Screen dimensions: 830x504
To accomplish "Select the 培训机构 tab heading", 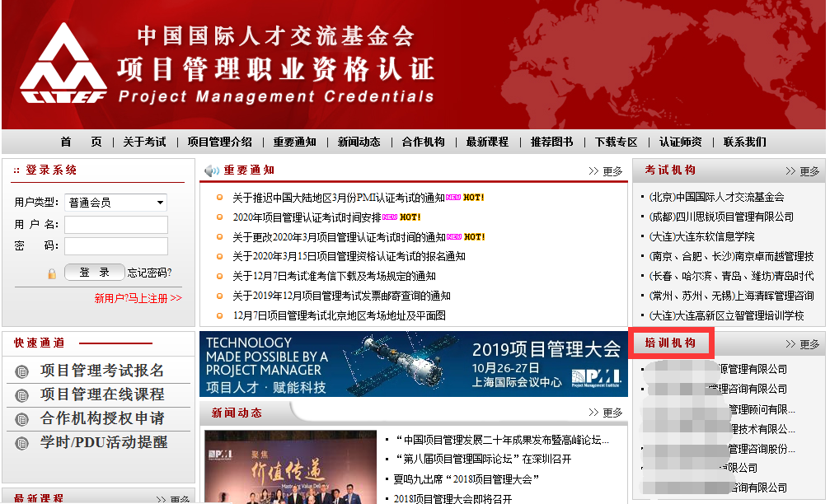I will [670, 343].
